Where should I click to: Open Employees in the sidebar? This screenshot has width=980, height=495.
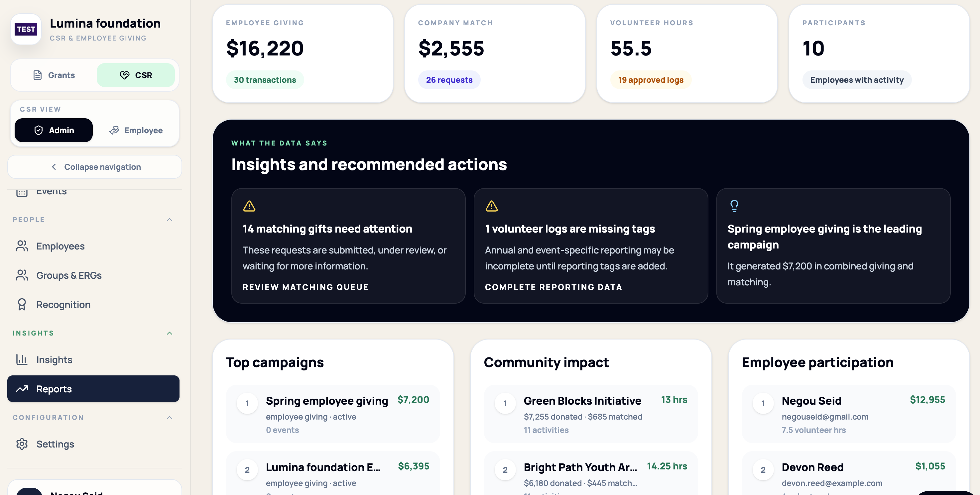(93, 246)
